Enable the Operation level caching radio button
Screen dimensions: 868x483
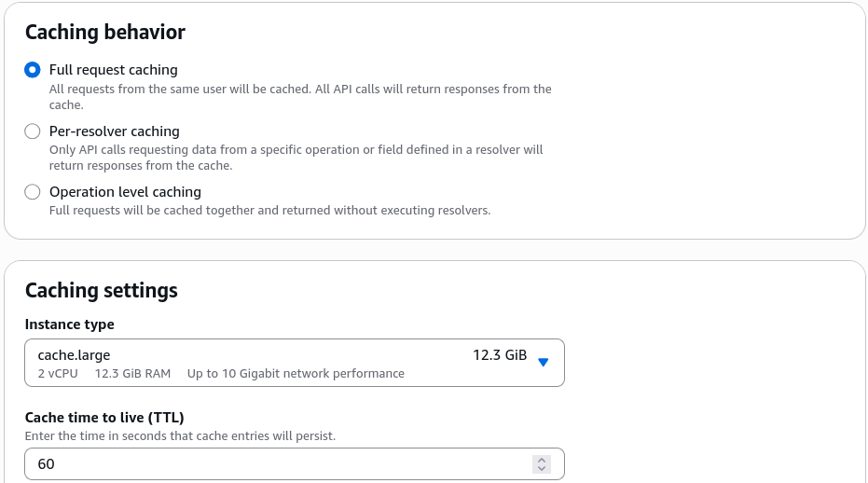pos(32,192)
